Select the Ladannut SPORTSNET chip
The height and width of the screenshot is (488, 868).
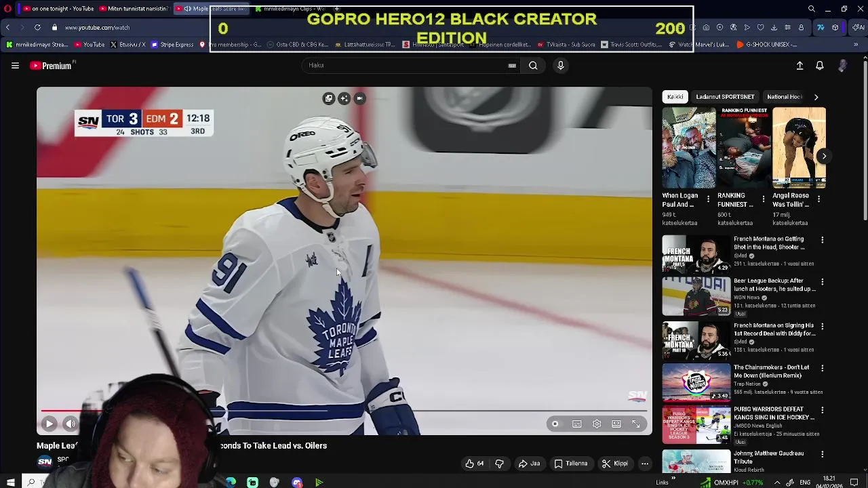725,97
